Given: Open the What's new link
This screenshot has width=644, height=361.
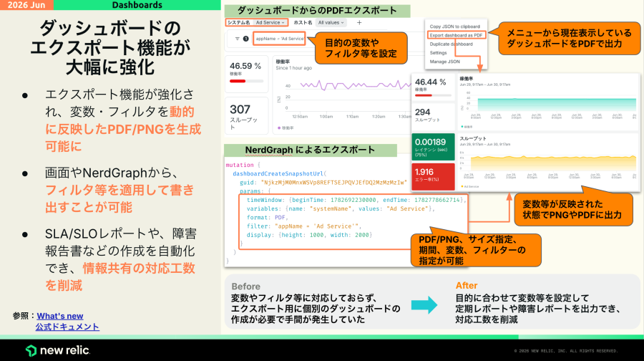Looking at the screenshot, I should point(60,316).
